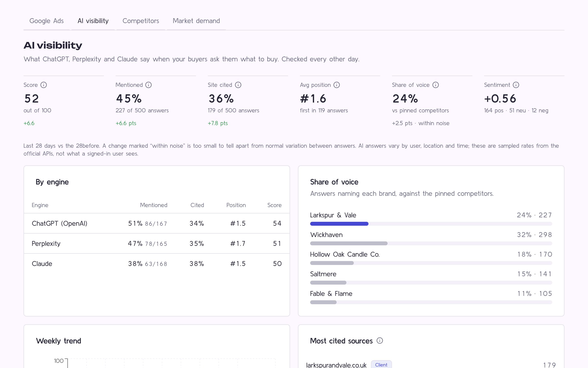Open the Most cited sources info icon

point(380,341)
